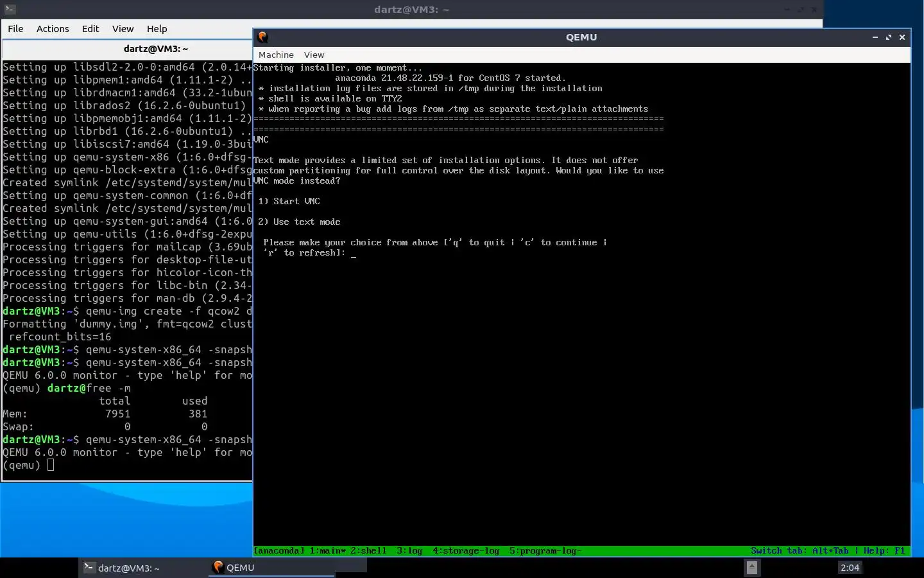Click the '2:shell' entry in the anaconda status bar
The image size is (924, 578).
(368, 551)
